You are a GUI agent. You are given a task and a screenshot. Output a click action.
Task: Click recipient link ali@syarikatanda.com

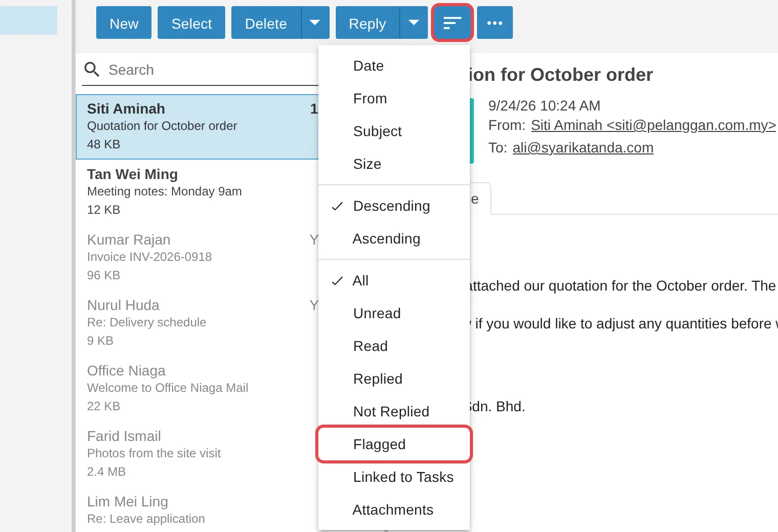[x=583, y=148]
